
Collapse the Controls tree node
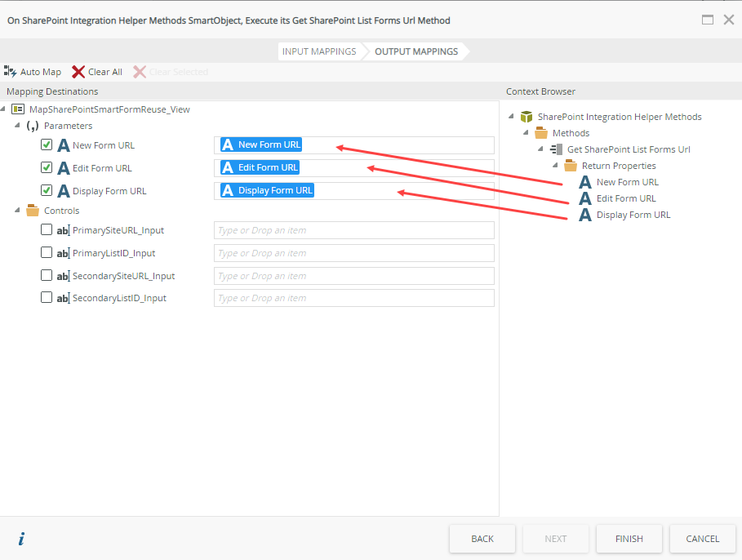18,211
